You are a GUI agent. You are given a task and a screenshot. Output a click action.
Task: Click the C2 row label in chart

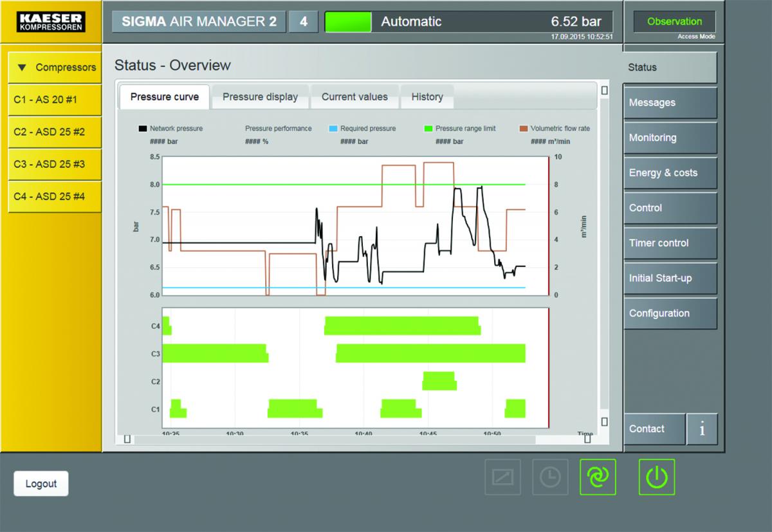pyautogui.click(x=155, y=381)
